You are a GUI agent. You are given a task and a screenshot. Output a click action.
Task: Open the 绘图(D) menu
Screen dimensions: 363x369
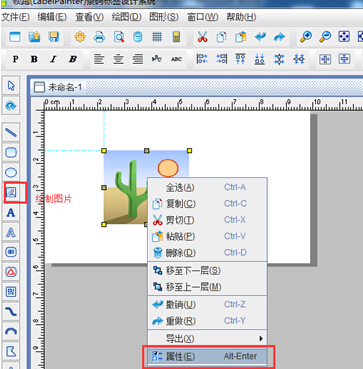[127, 17]
